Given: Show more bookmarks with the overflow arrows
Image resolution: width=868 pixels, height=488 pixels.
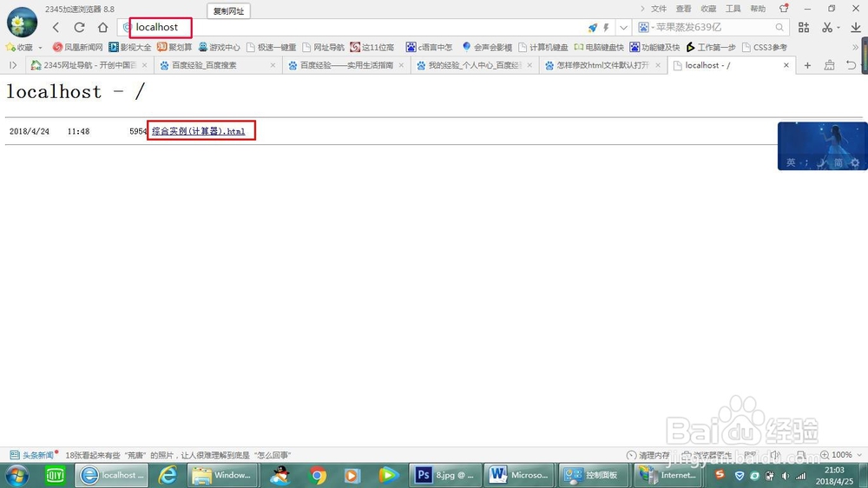Looking at the screenshot, I should tap(856, 48).
